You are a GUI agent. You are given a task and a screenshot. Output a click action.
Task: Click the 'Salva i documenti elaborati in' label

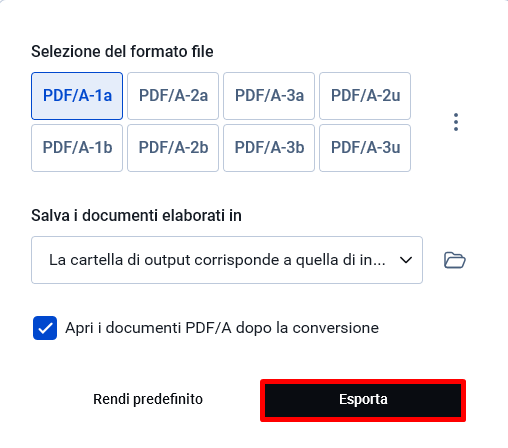[x=136, y=215]
